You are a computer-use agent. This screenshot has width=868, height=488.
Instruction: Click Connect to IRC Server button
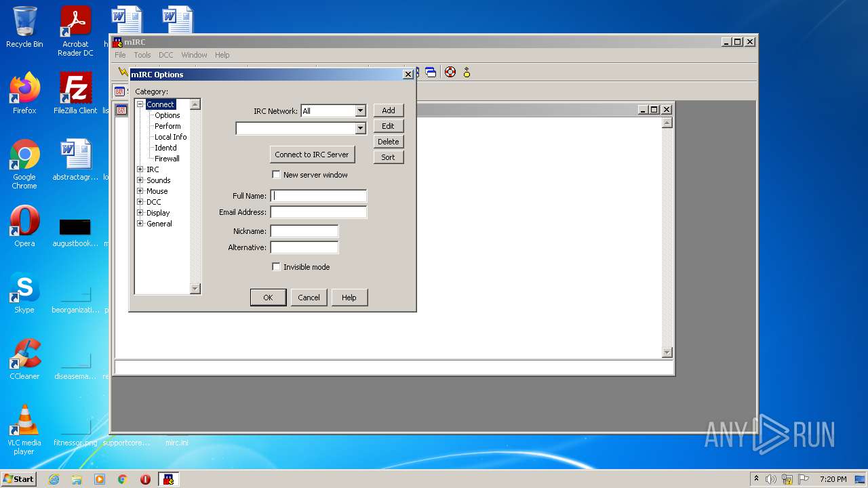312,155
